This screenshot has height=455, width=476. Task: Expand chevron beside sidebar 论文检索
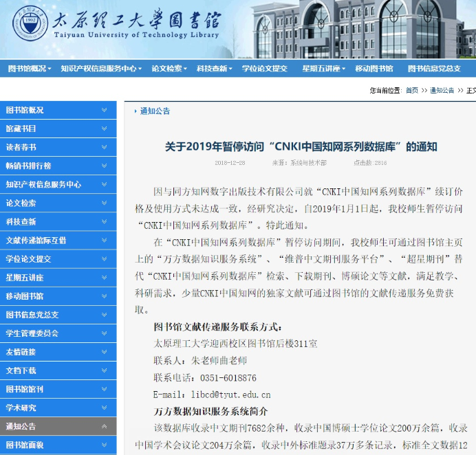pyautogui.click(x=104, y=203)
